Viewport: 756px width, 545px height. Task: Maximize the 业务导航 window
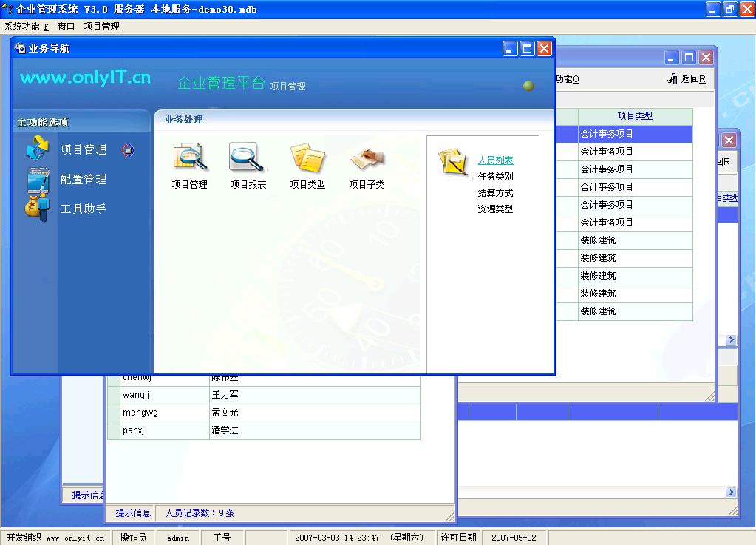[x=527, y=49]
